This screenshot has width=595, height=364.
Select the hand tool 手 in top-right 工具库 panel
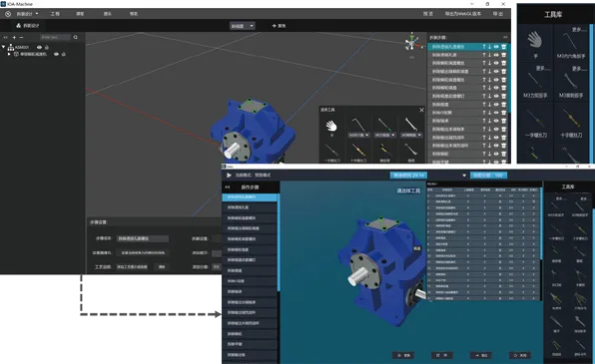535,40
